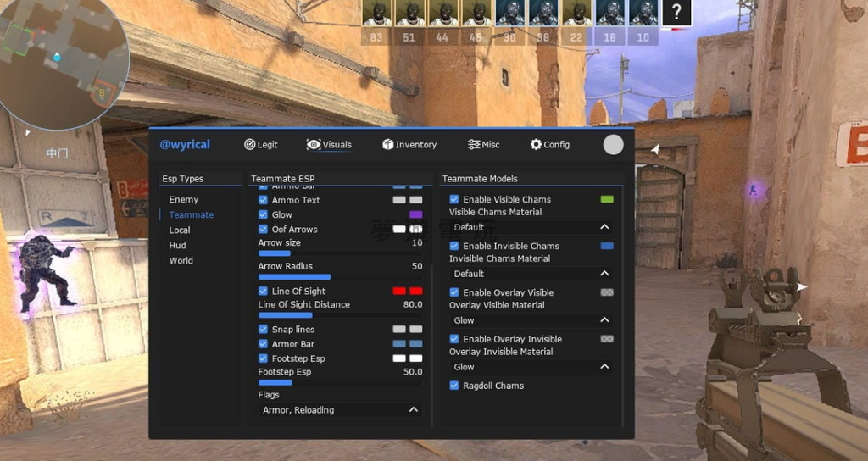
Task: Toggle the Ragdoll Chams checkbox
Action: [454, 386]
